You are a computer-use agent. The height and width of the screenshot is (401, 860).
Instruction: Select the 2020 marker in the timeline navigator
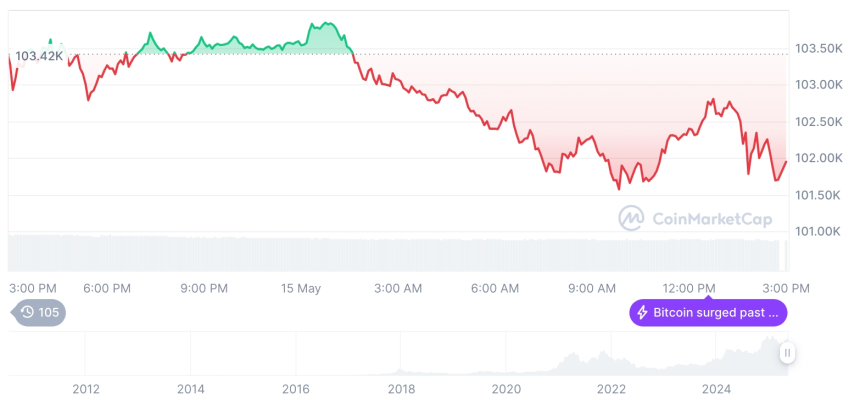[507, 389]
